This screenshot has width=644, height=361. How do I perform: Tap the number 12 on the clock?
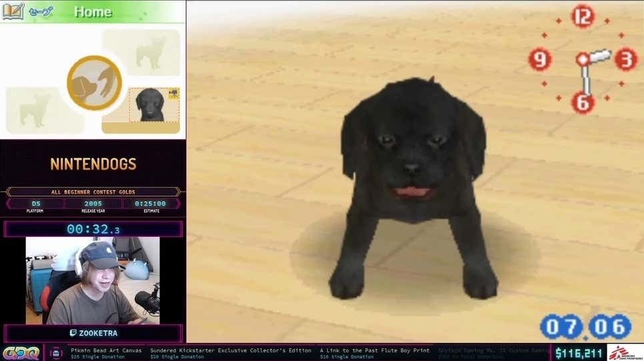click(583, 17)
